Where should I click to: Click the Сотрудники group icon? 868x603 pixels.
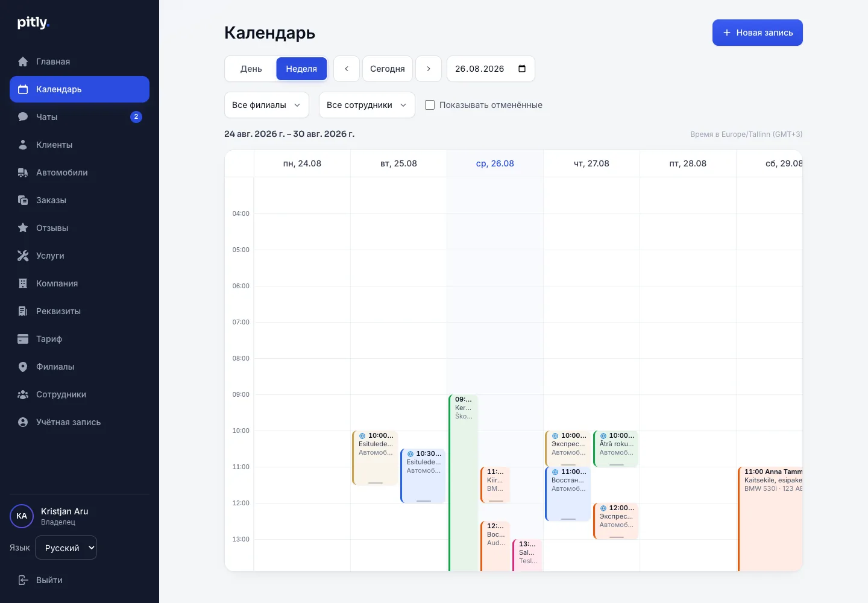pos(23,394)
